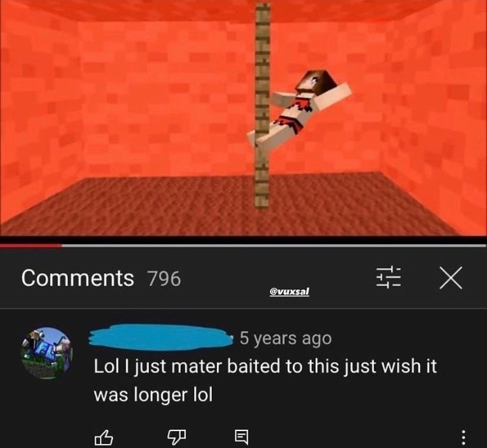Tap the video player to pause
This screenshot has width=487, height=448.
point(243,118)
